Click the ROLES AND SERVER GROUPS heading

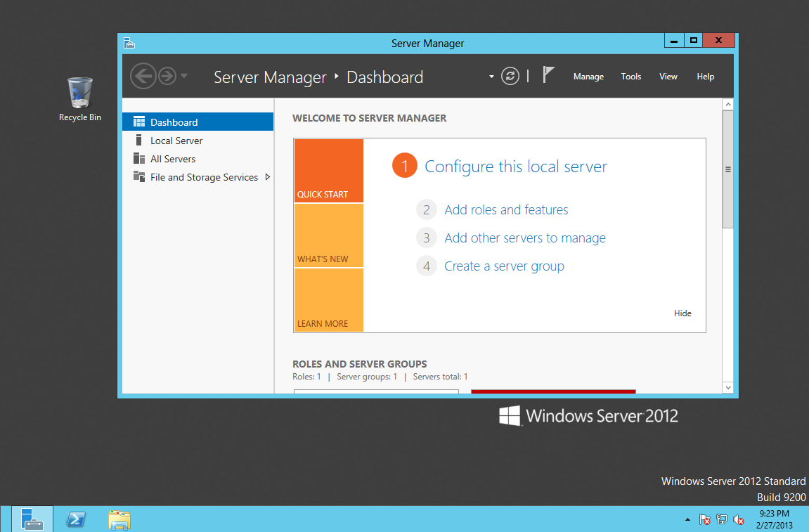click(360, 364)
